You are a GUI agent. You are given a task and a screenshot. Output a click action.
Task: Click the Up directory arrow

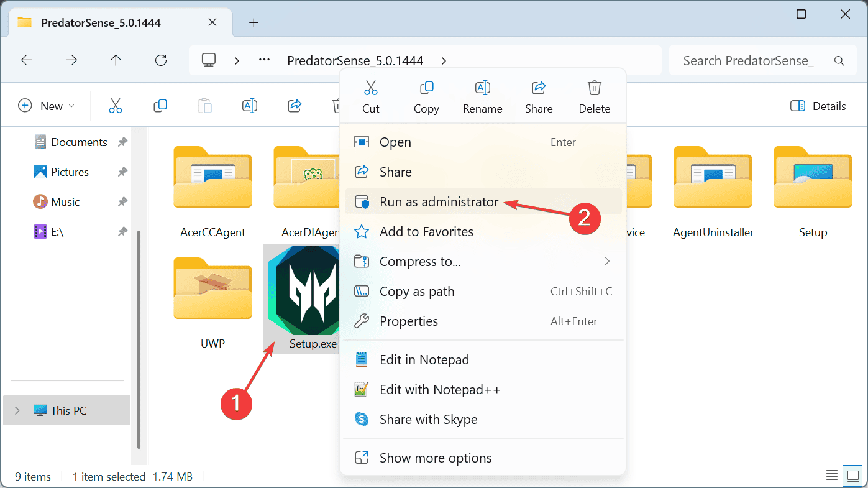[x=116, y=60]
